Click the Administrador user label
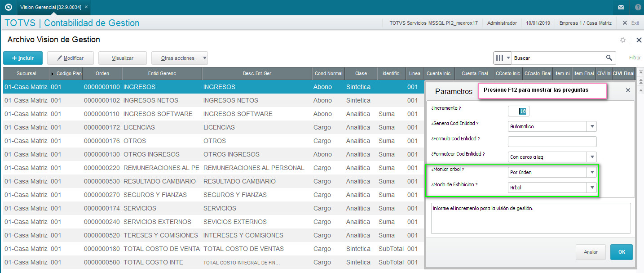The image size is (644, 273). click(502, 23)
